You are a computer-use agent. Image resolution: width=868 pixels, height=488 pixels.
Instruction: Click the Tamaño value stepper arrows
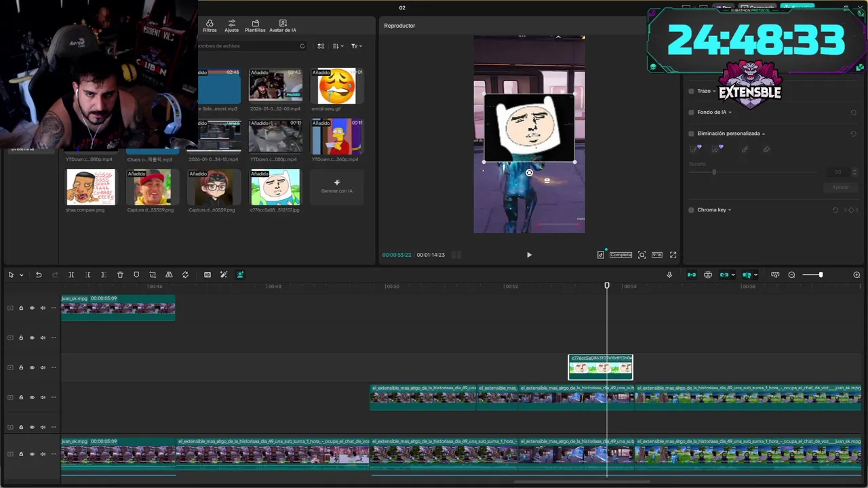[854, 172]
